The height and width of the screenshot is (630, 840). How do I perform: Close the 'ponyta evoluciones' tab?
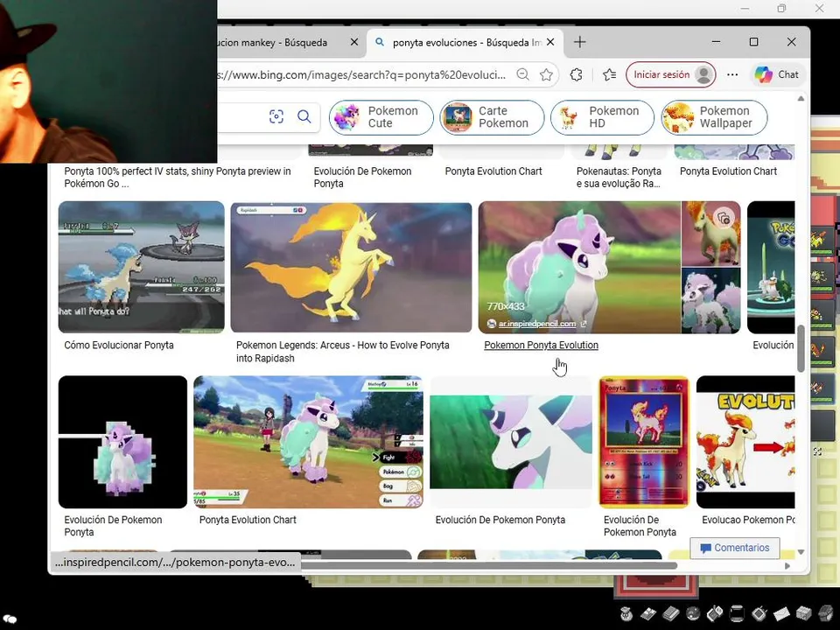pyautogui.click(x=550, y=42)
